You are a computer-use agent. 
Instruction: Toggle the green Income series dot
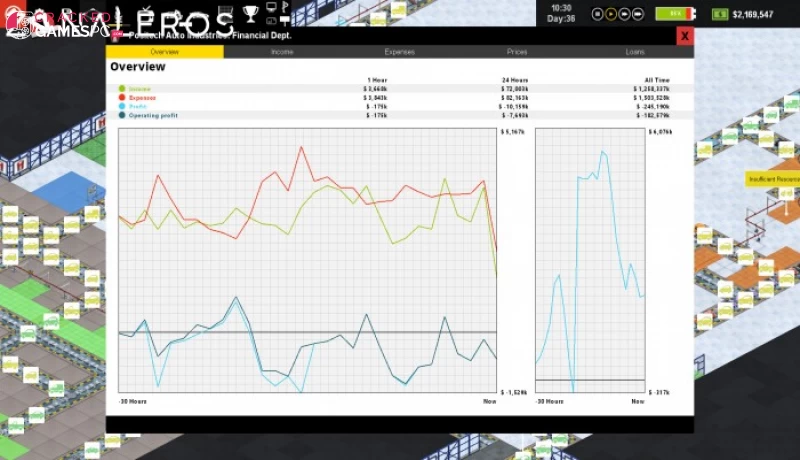coord(122,89)
